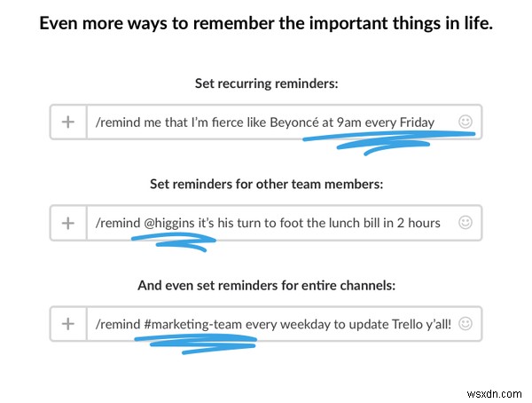Click the blue scribble under '9am every Friday'

[389, 143]
